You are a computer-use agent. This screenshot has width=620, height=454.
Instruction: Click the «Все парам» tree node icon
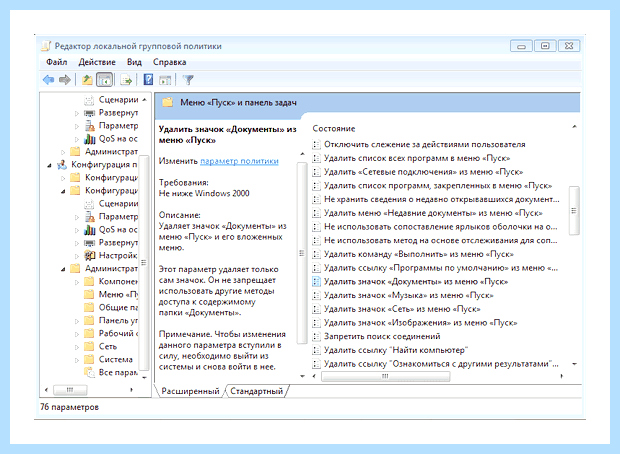pos(90,373)
